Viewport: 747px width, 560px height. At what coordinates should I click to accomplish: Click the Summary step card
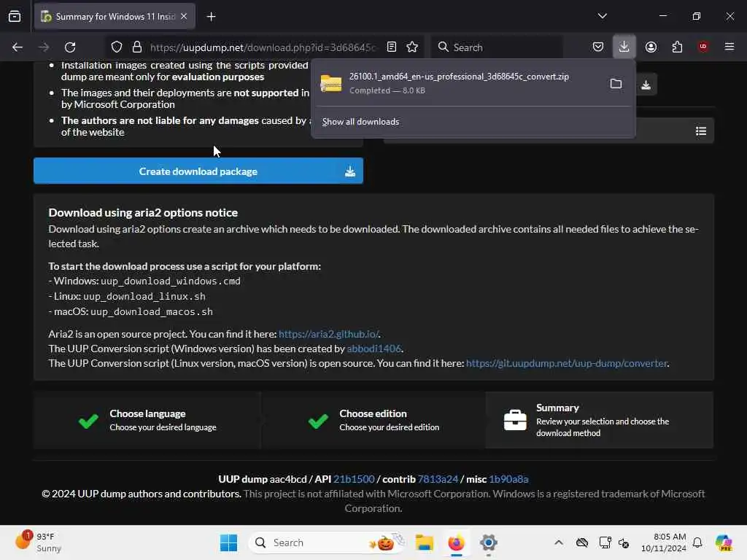tap(600, 420)
